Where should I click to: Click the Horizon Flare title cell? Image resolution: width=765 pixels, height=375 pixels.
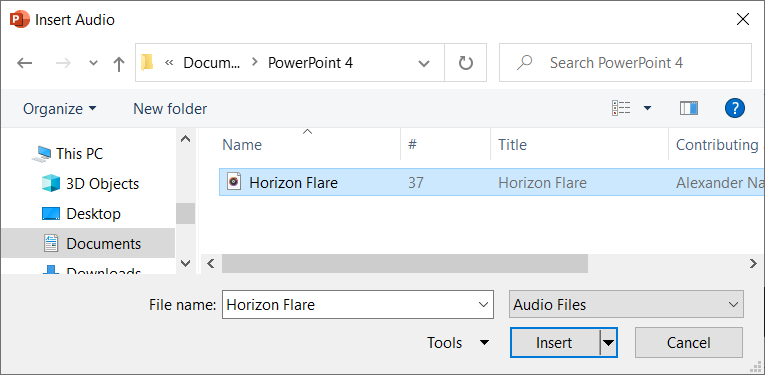coord(542,183)
